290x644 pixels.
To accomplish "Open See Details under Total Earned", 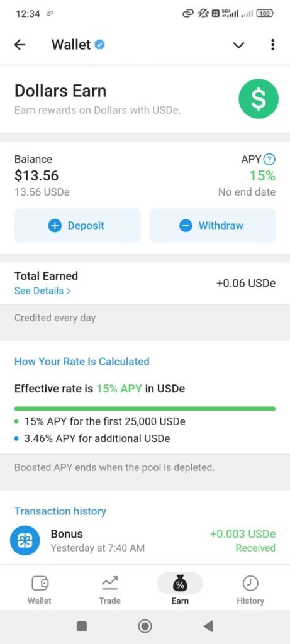I will (x=42, y=291).
